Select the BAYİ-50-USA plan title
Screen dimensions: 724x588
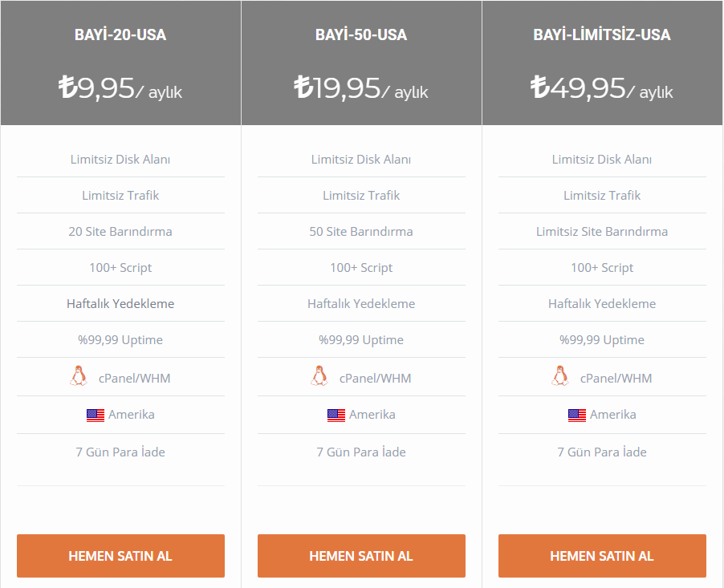click(x=361, y=34)
